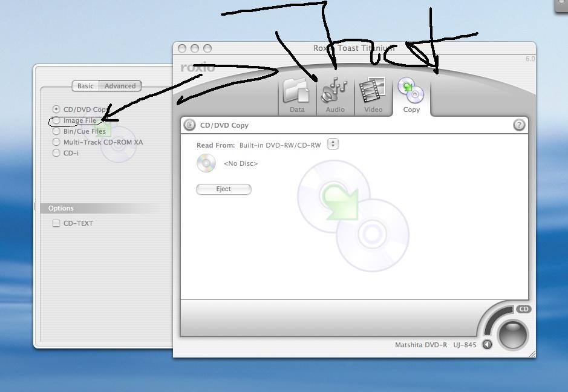Image resolution: width=568 pixels, height=392 pixels.
Task: Click the <No Disc> label
Action: pyautogui.click(x=241, y=163)
